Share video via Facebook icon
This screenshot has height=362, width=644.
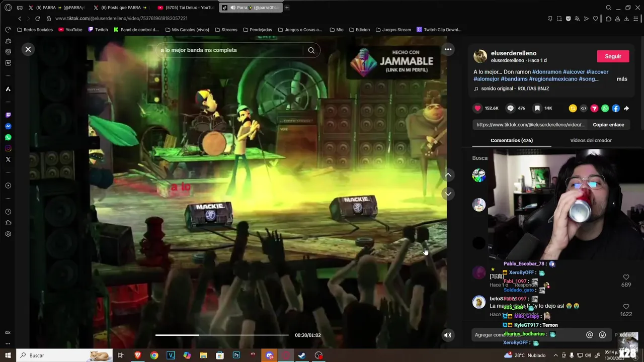point(615,108)
